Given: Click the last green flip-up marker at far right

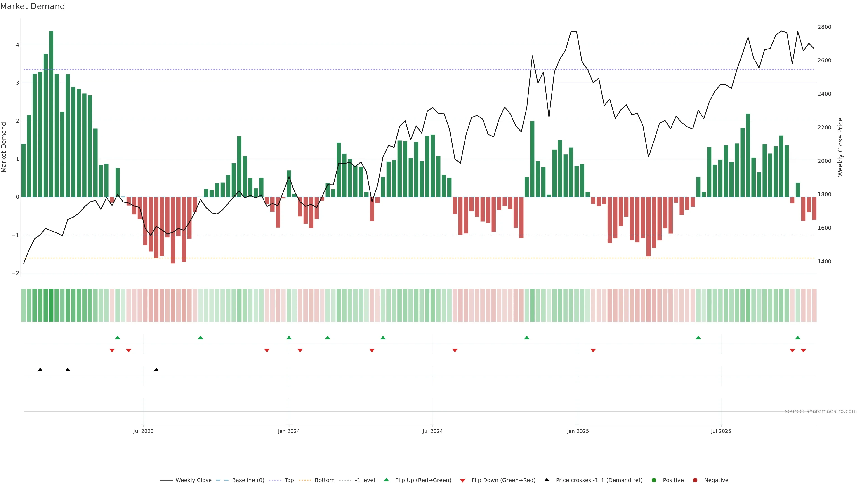Looking at the screenshot, I should pos(797,338).
